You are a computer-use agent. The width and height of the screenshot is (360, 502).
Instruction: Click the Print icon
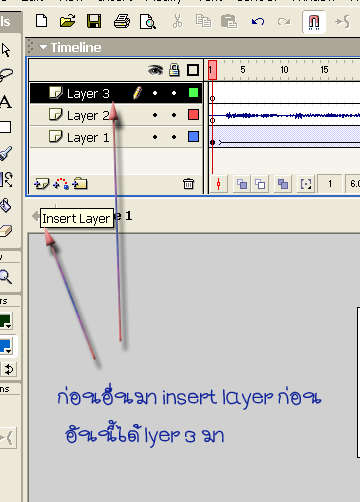[x=122, y=22]
